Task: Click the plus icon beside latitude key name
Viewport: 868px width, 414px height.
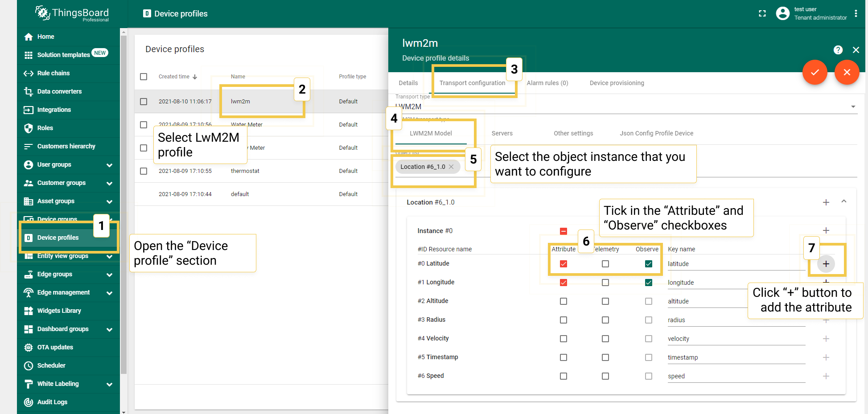Action: (x=826, y=264)
